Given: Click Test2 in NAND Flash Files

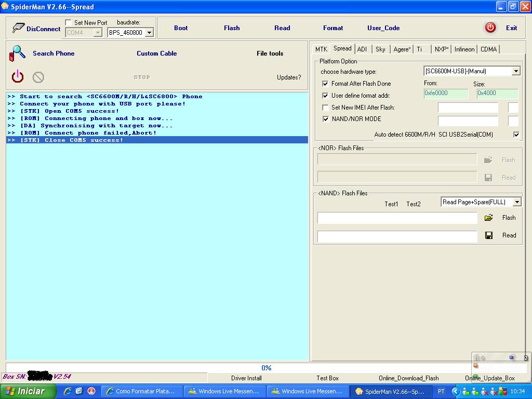Looking at the screenshot, I should pyautogui.click(x=414, y=204).
